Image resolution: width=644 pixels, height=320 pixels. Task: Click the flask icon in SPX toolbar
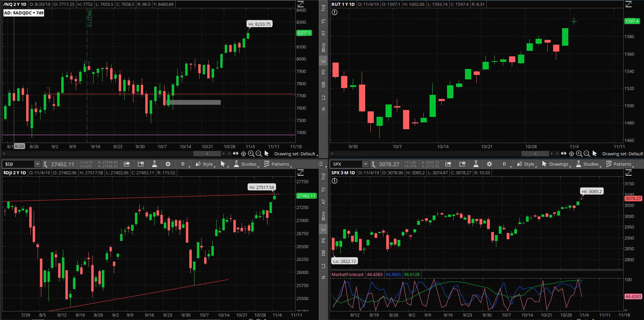(x=476, y=164)
